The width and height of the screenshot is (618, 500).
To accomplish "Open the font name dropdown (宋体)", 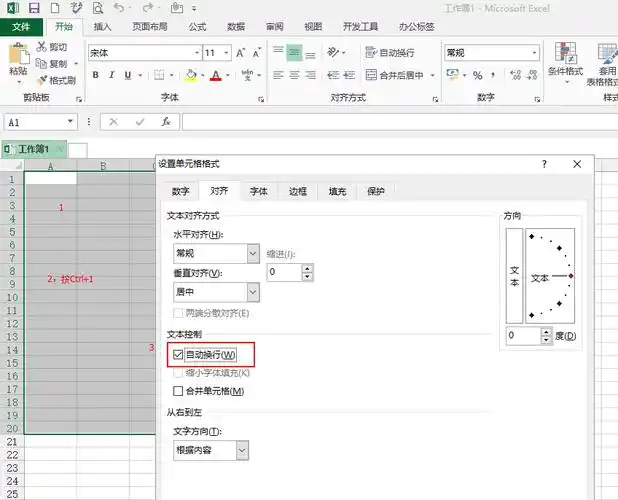I will (x=197, y=53).
